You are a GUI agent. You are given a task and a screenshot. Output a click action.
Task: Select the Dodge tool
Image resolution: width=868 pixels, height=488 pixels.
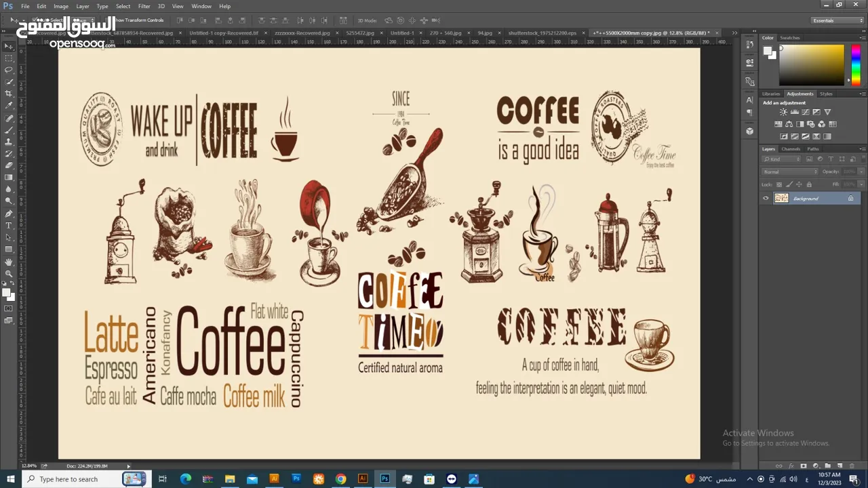9,201
